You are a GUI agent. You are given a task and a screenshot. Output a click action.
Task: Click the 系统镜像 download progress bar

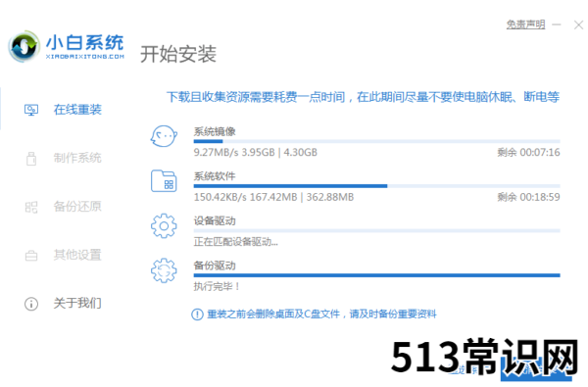pyautogui.click(x=377, y=141)
